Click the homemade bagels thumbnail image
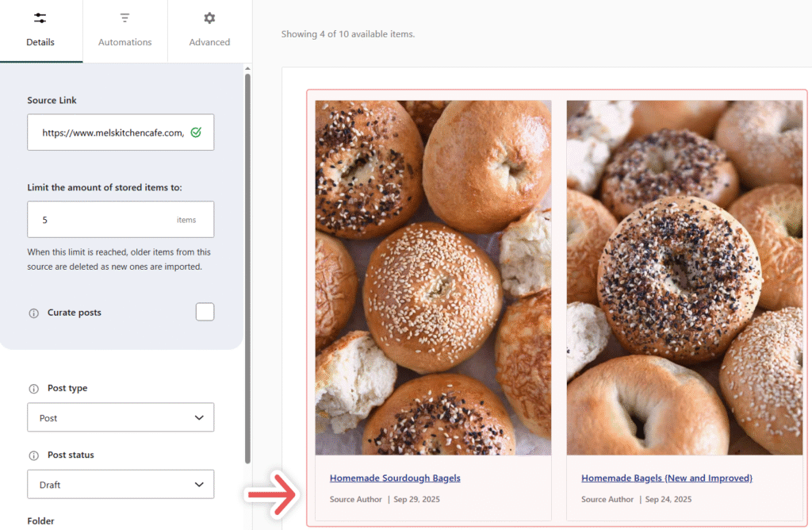Image resolution: width=812 pixels, height=530 pixels. (684, 276)
